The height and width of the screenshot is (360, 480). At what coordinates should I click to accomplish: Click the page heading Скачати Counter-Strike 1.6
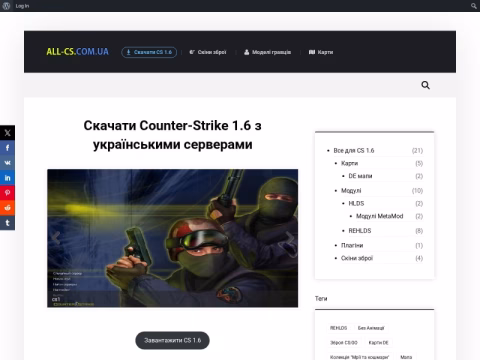(172, 135)
